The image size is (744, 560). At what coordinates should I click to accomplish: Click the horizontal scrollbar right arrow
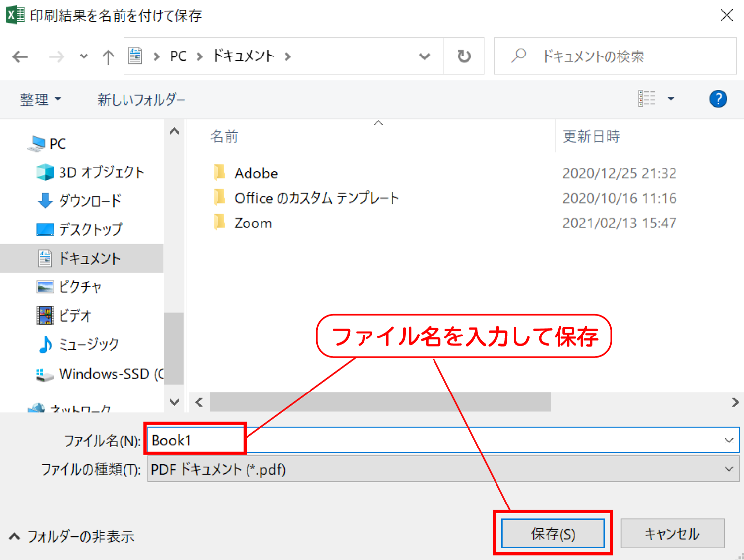click(x=735, y=402)
